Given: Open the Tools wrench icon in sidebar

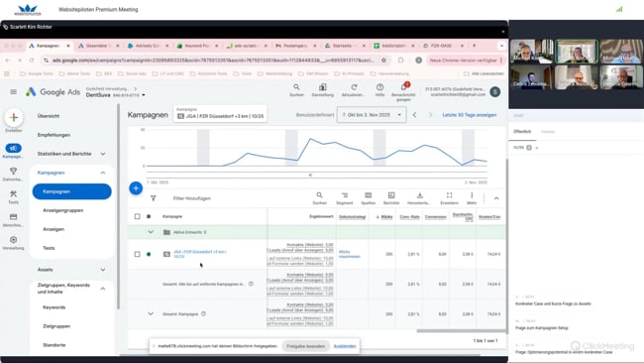Looking at the screenshot, I should click(x=13, y=194).
